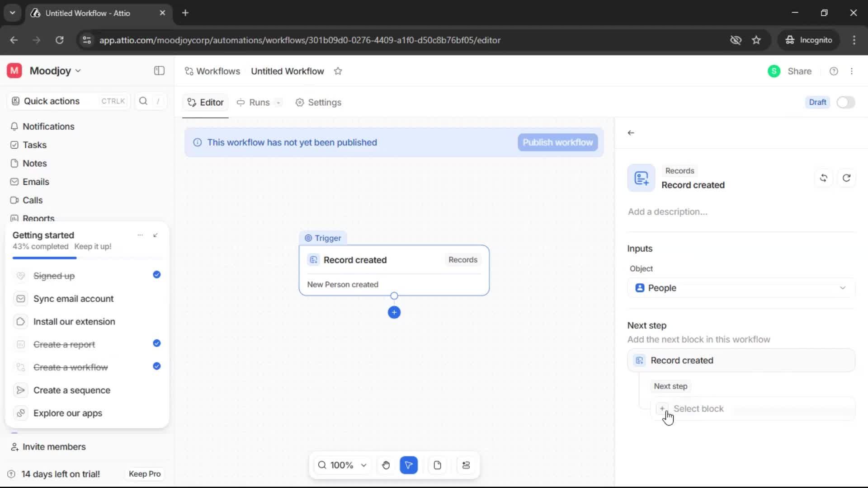
Task: Expand the zoom level dropdown
Action: point(364,465)
